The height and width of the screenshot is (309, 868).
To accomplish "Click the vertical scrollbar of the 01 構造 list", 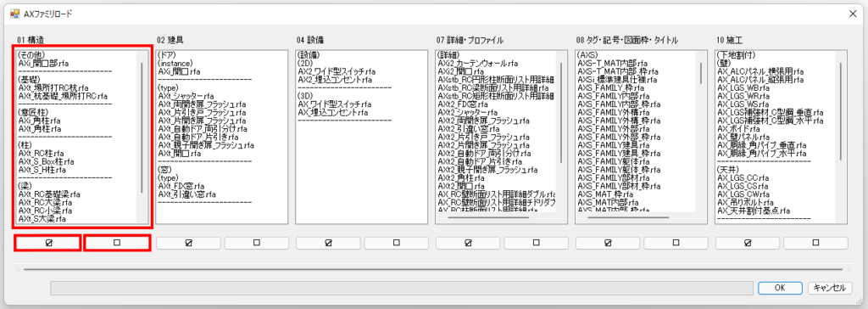I will (142, 127).
